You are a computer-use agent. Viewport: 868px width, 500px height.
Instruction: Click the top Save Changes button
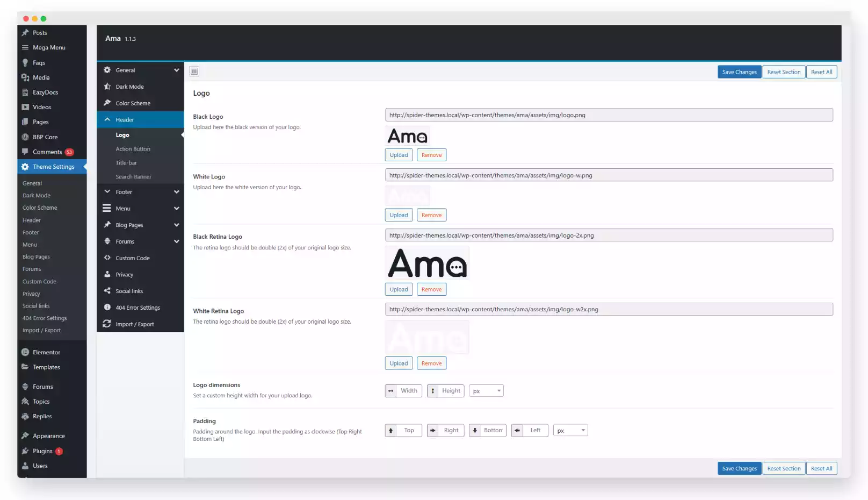[739, 72]
